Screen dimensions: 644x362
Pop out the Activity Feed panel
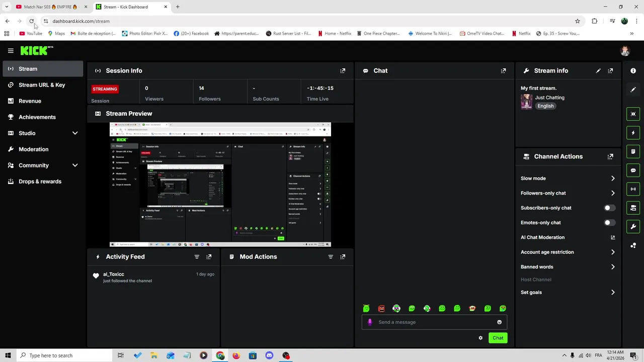point(209,257)
